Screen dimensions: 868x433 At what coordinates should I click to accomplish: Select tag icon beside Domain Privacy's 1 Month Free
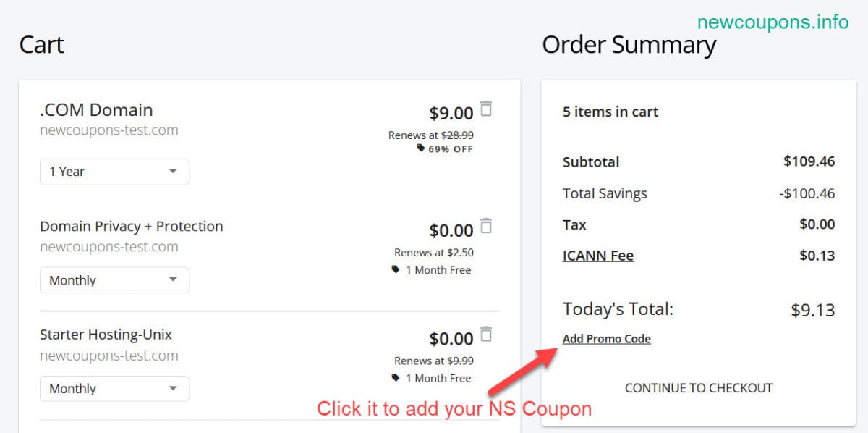pos(394,269)
